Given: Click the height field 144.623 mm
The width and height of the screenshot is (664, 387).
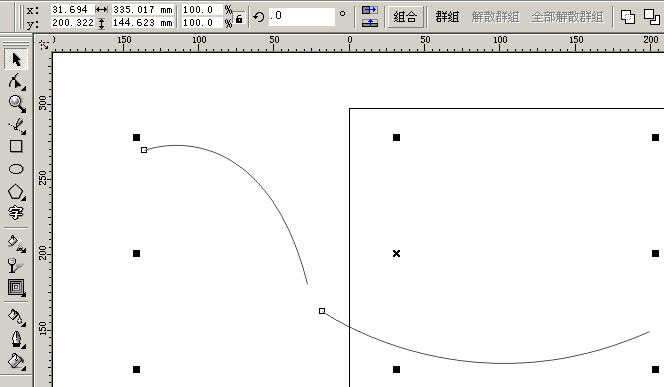Looking at the screenshot, I should [143, 23].
